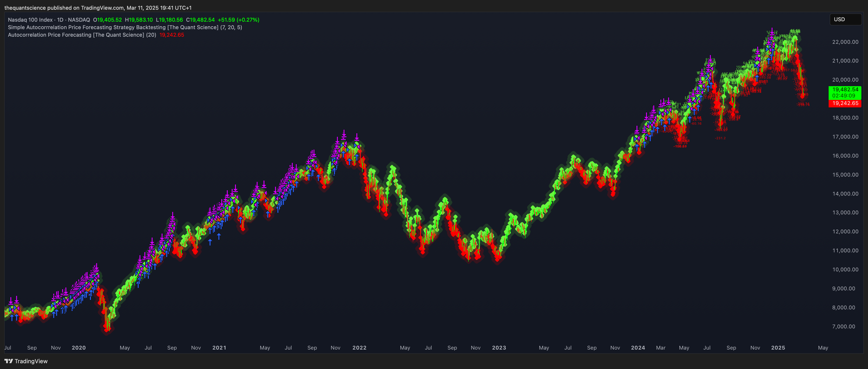868x369 pixels.
Task: Click the close value 19,482.54 in legend
Action: (202, 20)
